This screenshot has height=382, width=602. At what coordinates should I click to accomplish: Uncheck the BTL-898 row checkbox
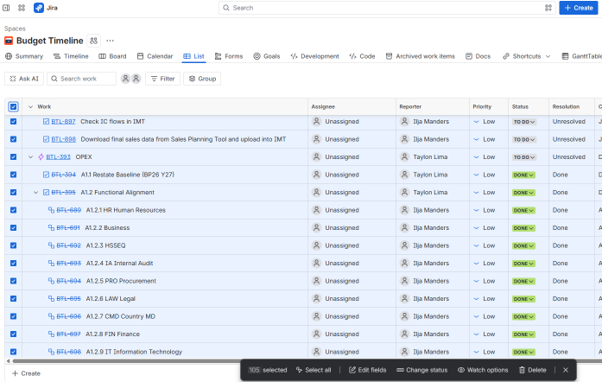click(x=13, y=139)
